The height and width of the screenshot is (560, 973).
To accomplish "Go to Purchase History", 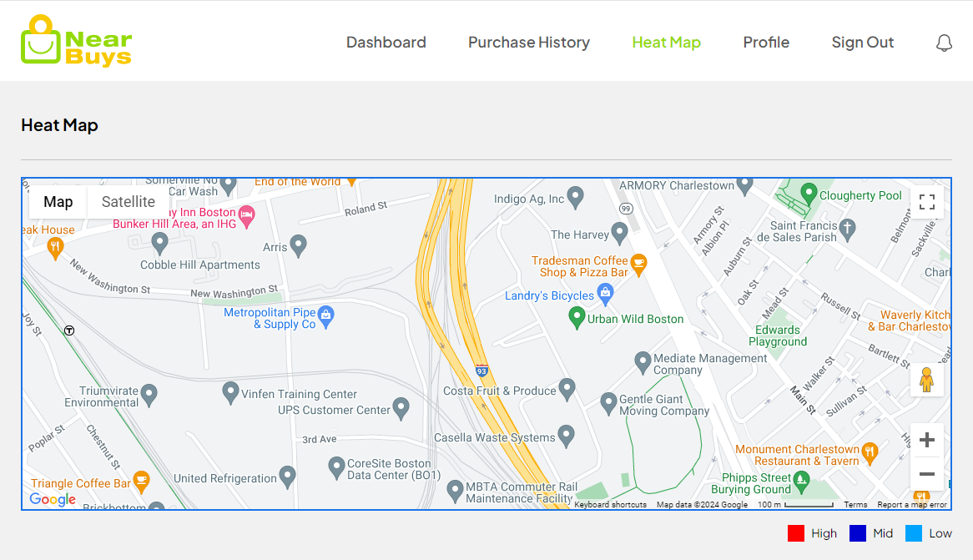I will 528,43.
